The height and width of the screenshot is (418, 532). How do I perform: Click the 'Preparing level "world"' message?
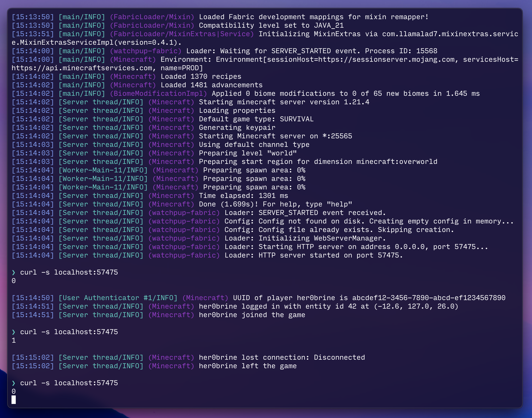248,153
